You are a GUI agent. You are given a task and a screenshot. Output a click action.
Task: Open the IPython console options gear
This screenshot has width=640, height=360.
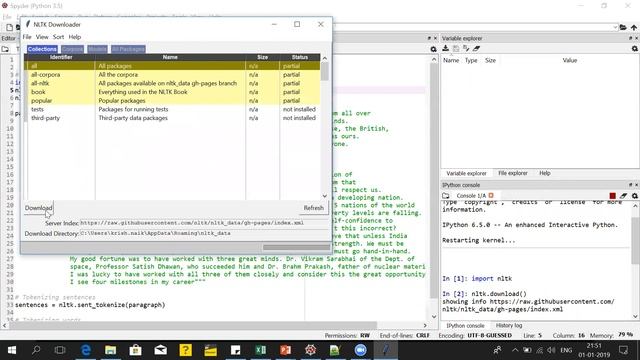[x=635, y=196]
